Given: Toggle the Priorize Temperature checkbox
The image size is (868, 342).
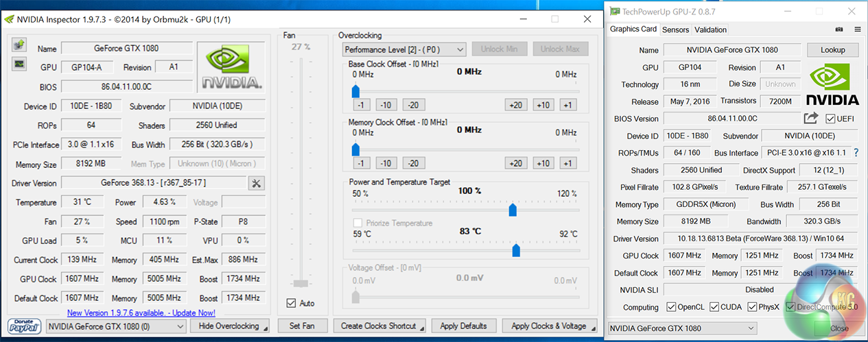Looking at the screenshot, I should click(x=357, y=223).
